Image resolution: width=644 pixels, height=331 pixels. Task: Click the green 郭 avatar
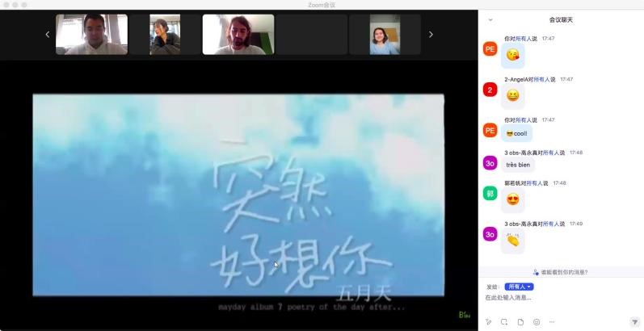coord(490,194)
